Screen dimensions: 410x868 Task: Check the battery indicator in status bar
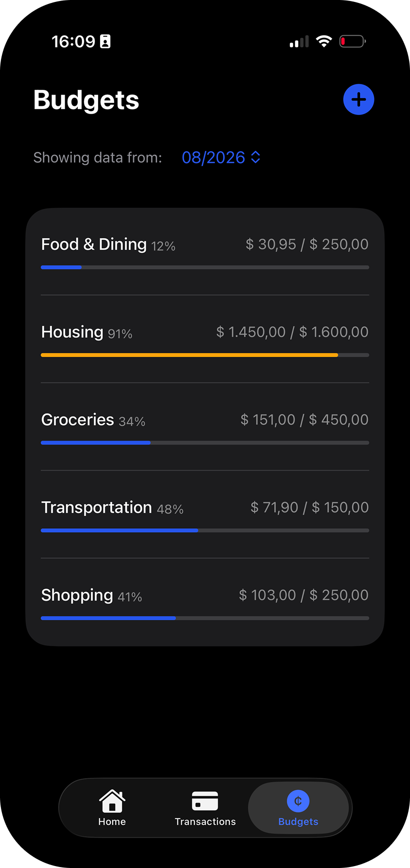click(x=353, y=42)
